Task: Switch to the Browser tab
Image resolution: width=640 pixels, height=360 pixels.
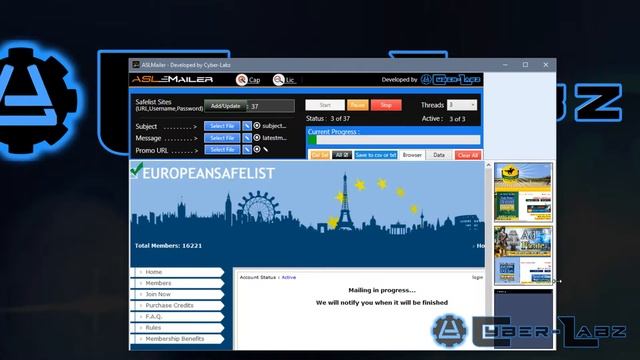Action: (412, 155)
